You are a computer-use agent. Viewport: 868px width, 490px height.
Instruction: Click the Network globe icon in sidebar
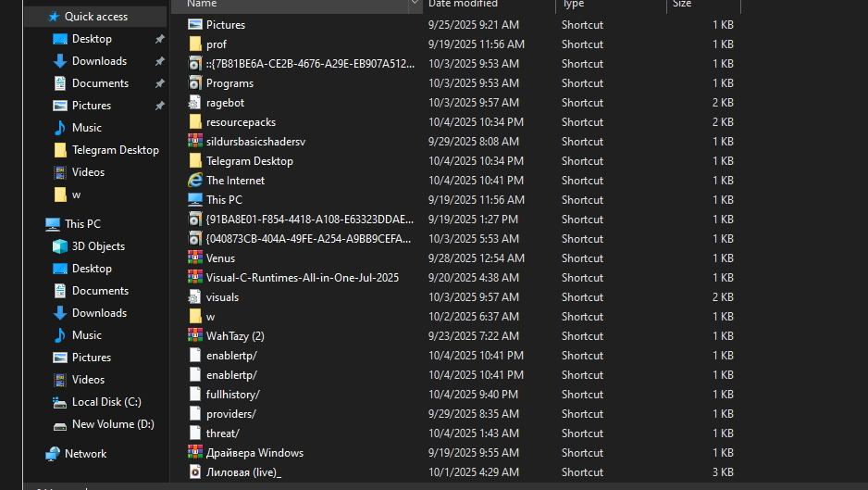(54, 454)
